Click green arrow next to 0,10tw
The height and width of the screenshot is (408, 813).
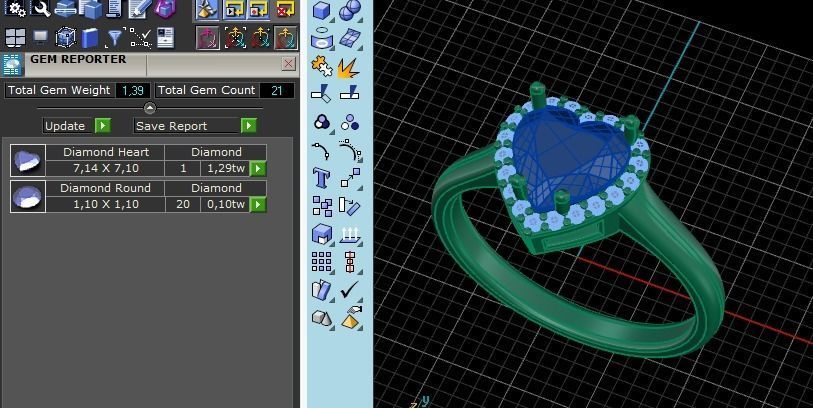tap(258, 204)
